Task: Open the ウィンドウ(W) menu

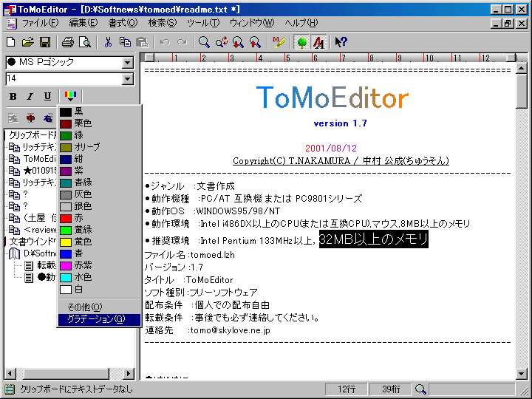Action: (252, 23)
